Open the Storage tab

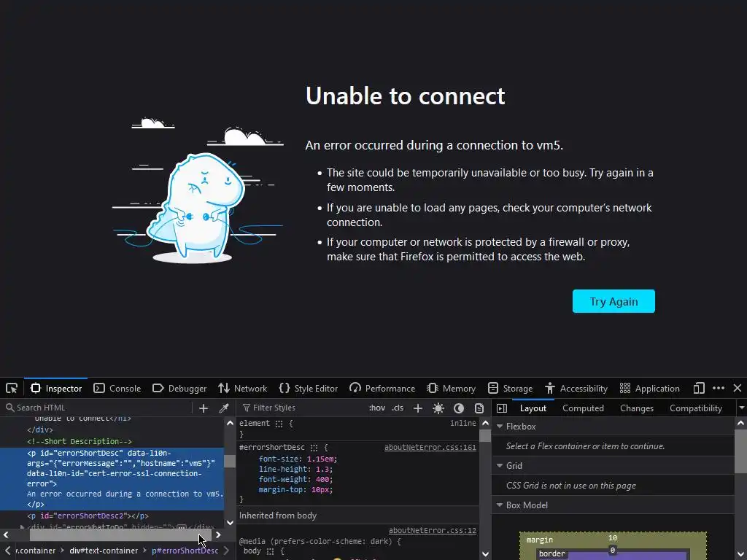(510, 389)
